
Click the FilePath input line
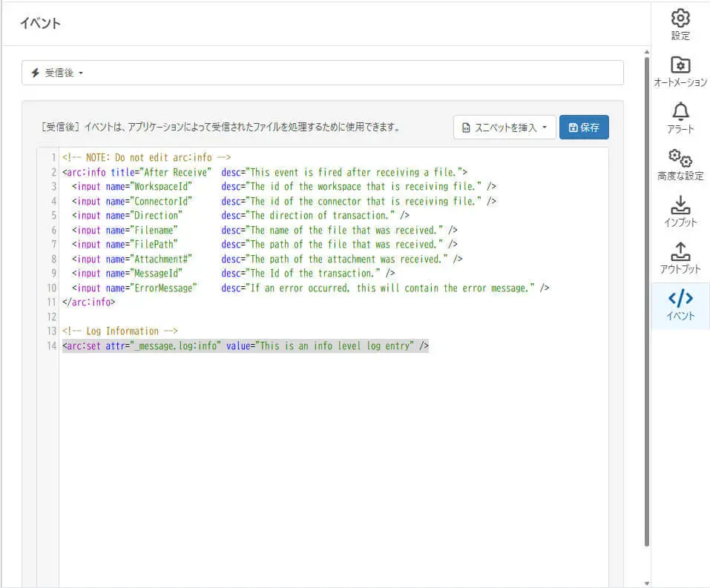pyautogui.click(x=264, y=245)
